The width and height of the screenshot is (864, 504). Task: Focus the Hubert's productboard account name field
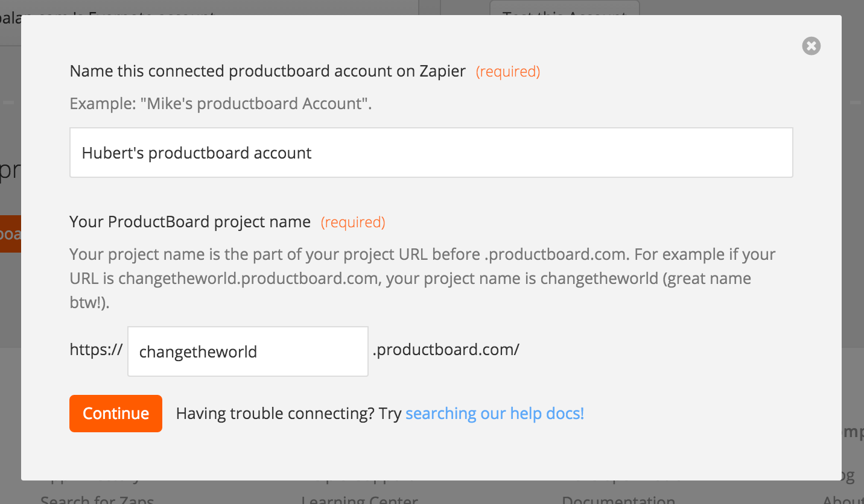coord(431,153)
